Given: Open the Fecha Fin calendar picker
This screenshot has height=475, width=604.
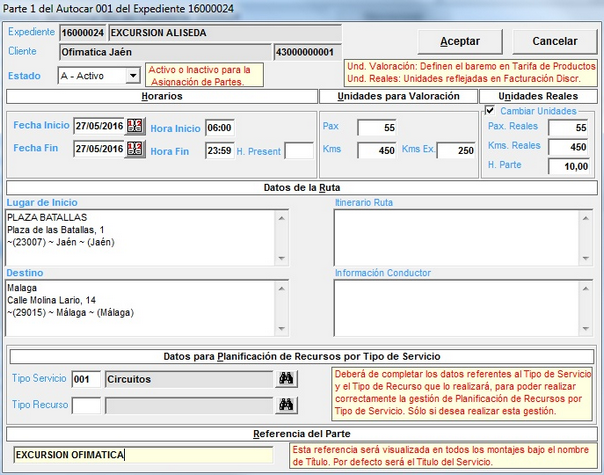Looking at the screenshot, I should pos(135,149).
